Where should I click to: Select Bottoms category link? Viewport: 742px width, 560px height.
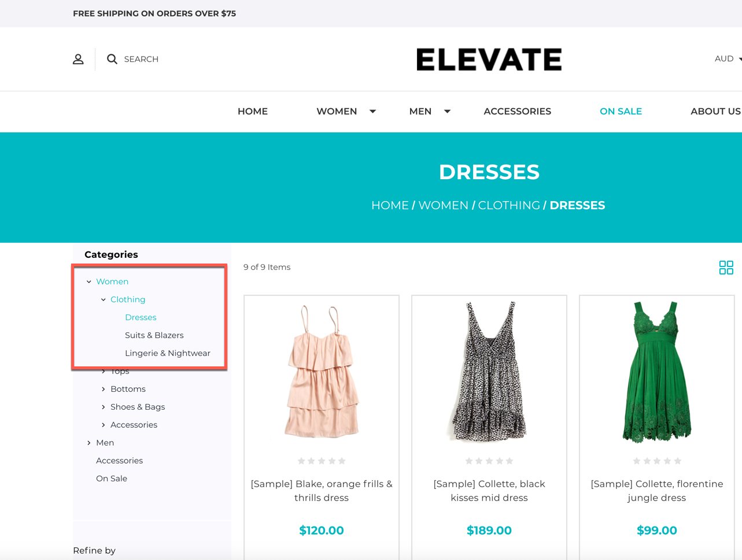tap(128, 389)
